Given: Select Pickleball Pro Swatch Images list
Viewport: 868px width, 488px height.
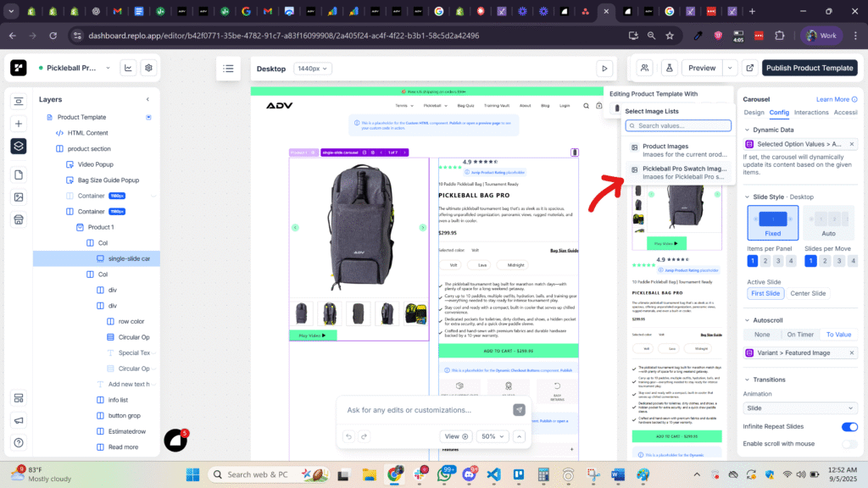Looking at the screenshot, I should 678,173.
